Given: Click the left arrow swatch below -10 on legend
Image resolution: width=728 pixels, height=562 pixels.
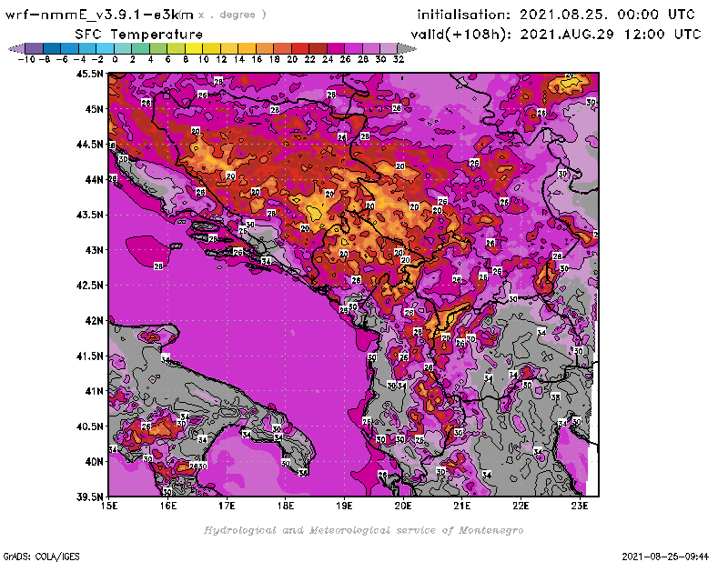Looking at the screenshot, I should (16, 48).
